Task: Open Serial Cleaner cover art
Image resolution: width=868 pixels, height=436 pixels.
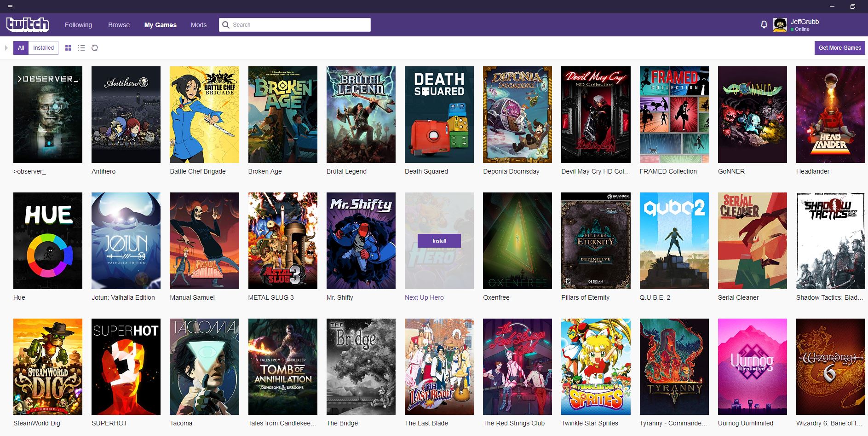Action: point(753,241)
